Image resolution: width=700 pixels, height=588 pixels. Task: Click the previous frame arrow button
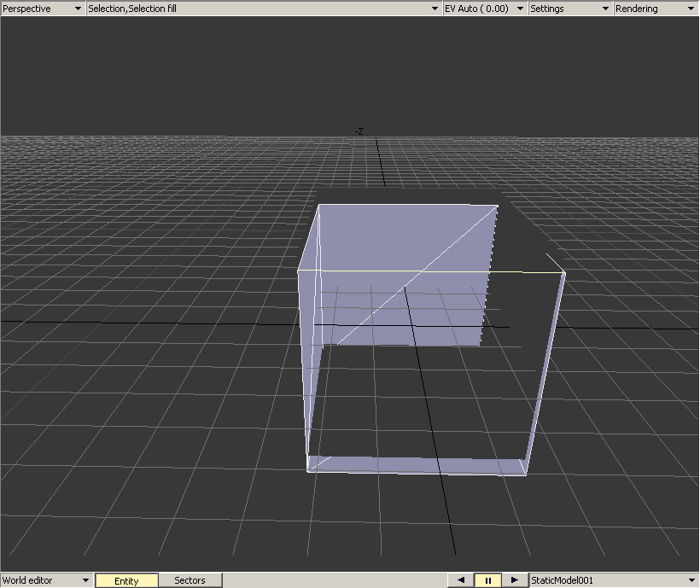click(461, 580)
